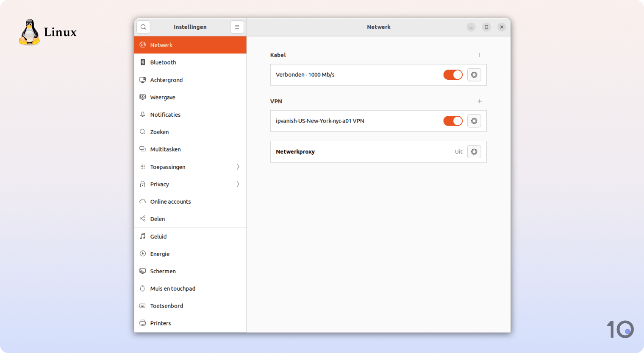Click the Printers printer icon
Viewport: 644px width, 353px height.
point(143,323)
